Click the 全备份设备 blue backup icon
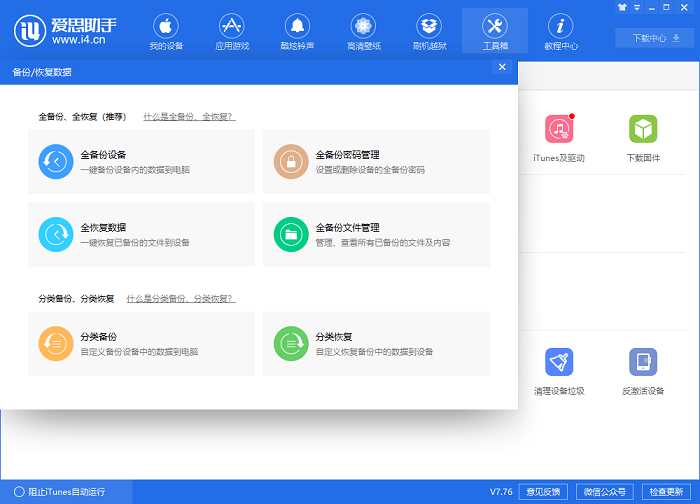This screenshot has width=700, height=504. pyautogui.click(x=56, y=162)
